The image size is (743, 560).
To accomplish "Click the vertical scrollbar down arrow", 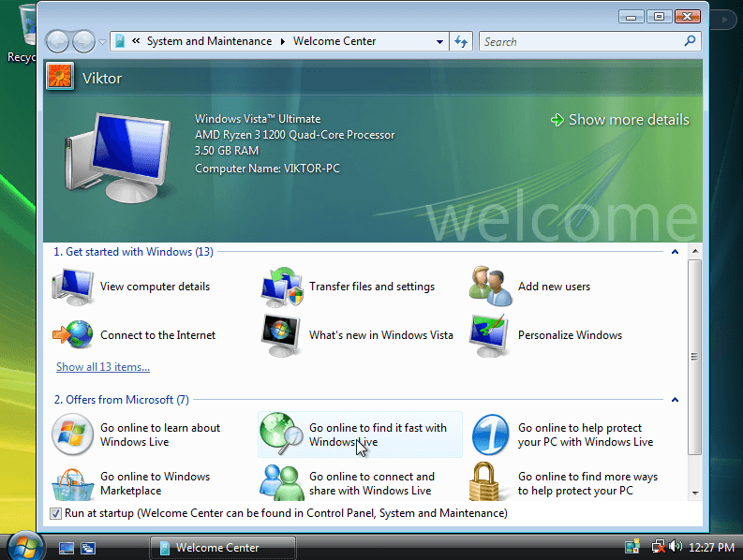I will [x=694, y=492].
